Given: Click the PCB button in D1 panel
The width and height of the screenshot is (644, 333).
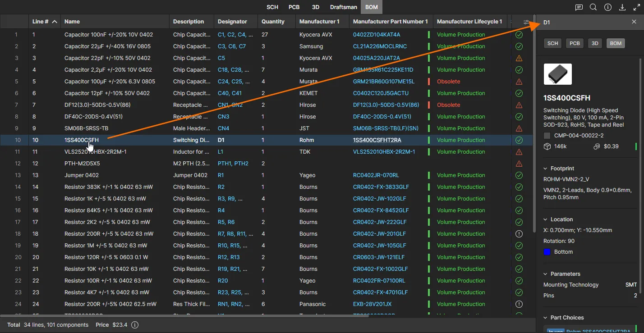Looking at the screenshot, I should pos(575,43).
